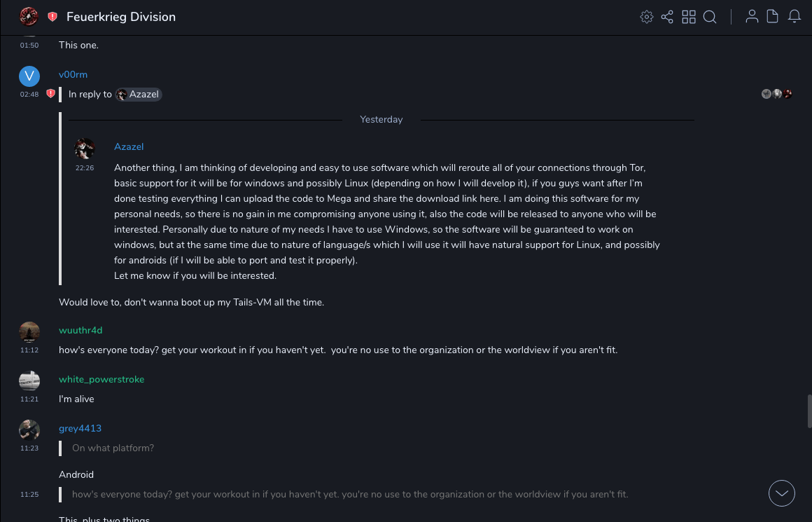Jump to latest messages with down-chevron button
Screen dimensions: 812x522
[x=782, y=493]
